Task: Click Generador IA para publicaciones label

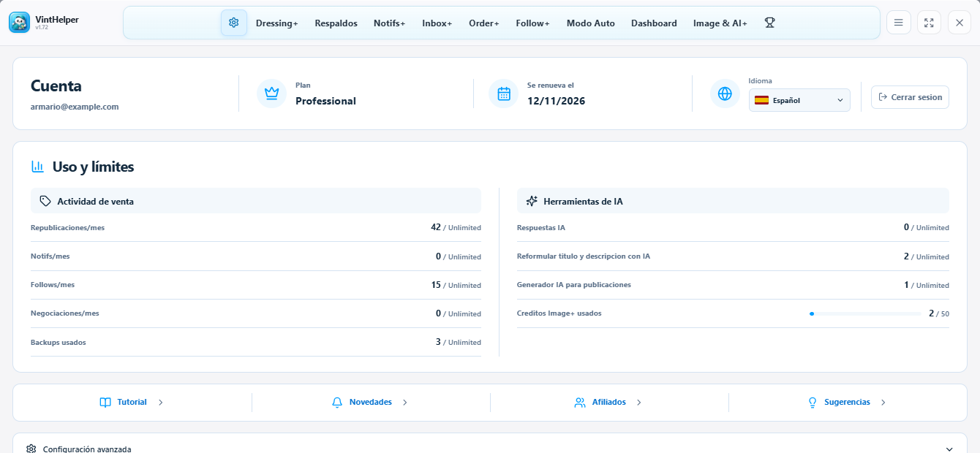Action: (574, 285)
